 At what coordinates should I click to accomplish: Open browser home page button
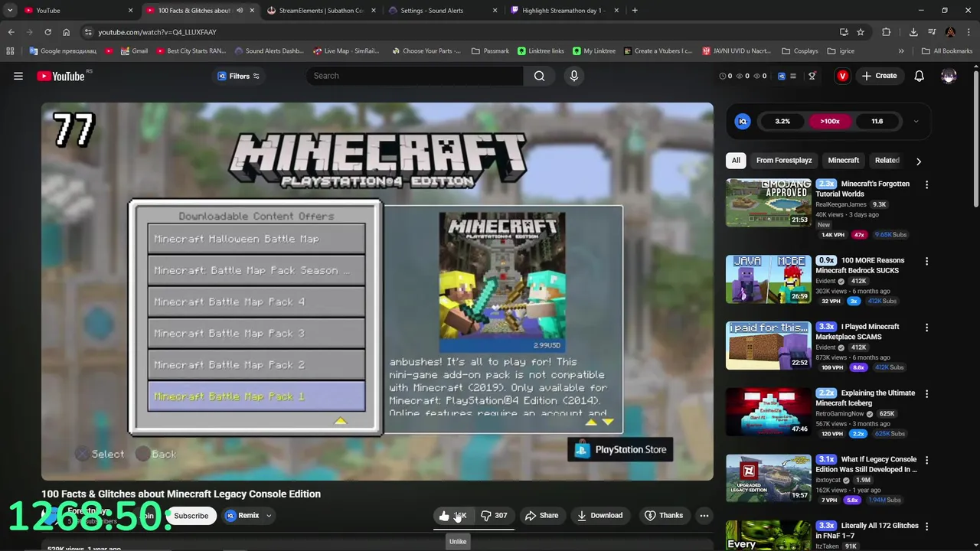pyautogui.click(x=66, y=32)
